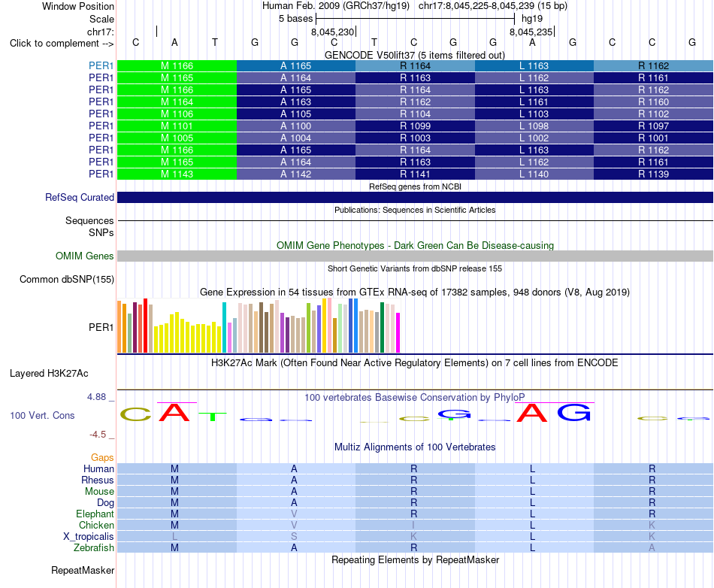Click the 100 Vert. Cons label

tap(42, 415)
